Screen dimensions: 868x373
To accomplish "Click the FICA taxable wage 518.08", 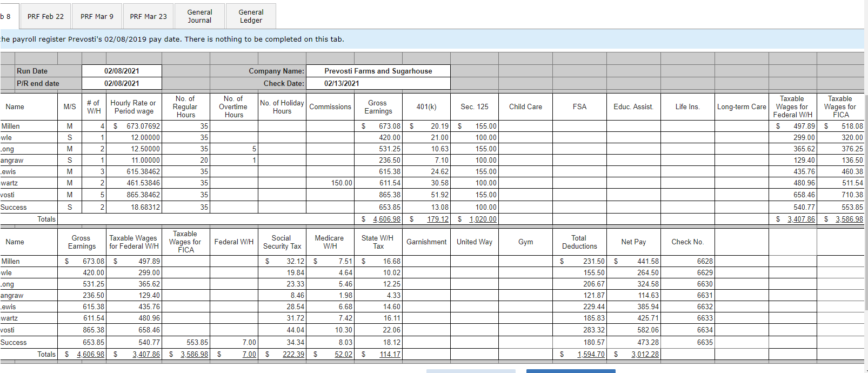I will (x=840, y=126).
